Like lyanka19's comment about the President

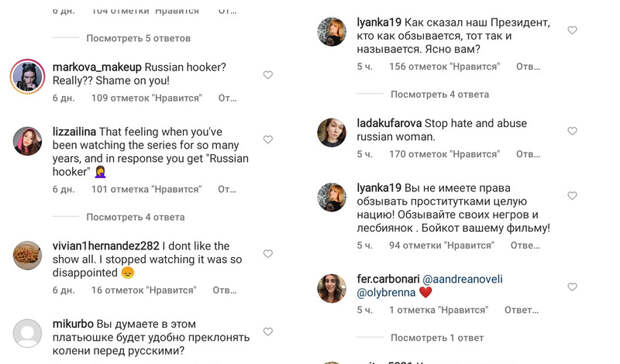coord(572,30)
